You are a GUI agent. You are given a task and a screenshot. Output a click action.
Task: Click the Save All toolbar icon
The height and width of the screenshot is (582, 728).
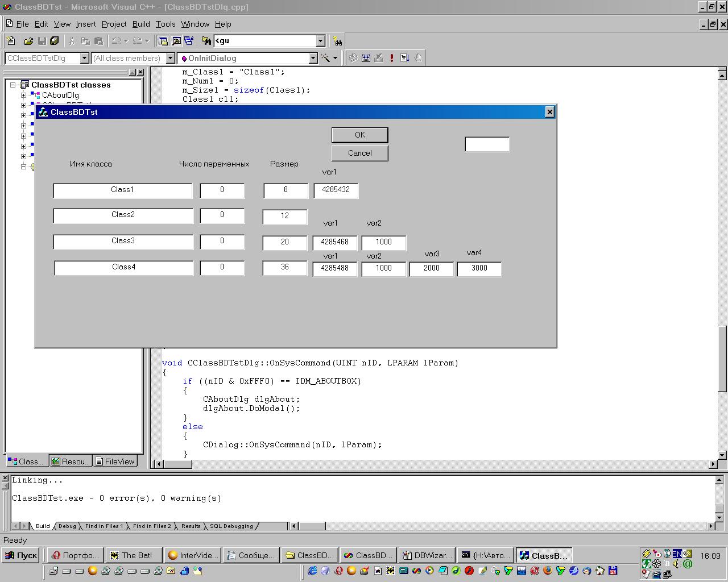[x=55, y=41]
